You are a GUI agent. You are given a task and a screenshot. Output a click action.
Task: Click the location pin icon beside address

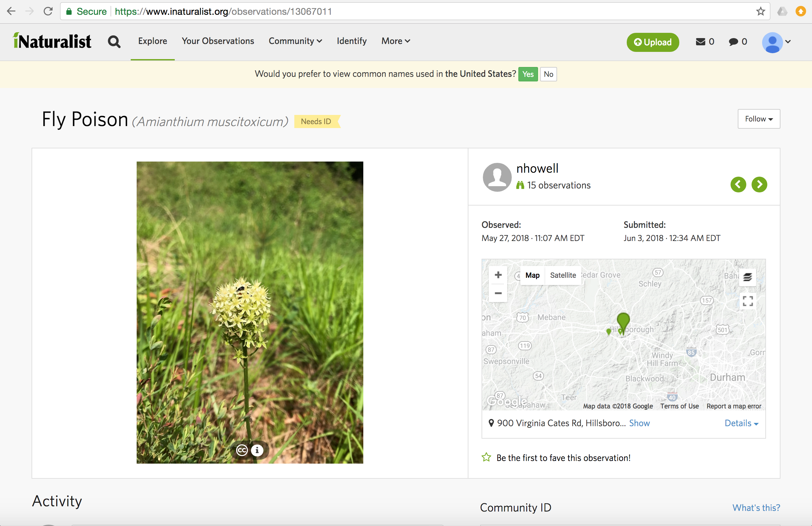491,423
